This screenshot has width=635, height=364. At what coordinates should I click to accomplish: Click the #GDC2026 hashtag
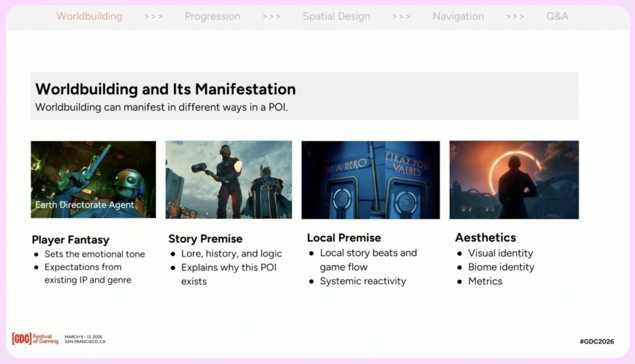(597, 341)
